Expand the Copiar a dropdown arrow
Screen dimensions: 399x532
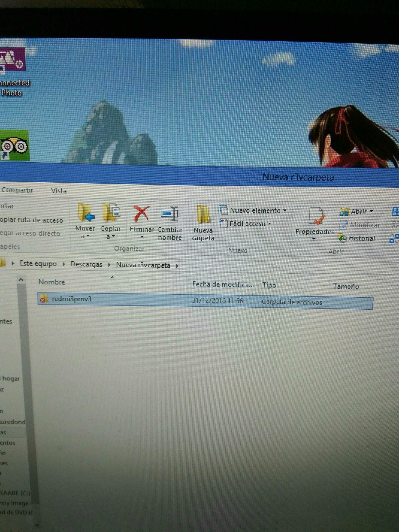[x=113, y=236]
